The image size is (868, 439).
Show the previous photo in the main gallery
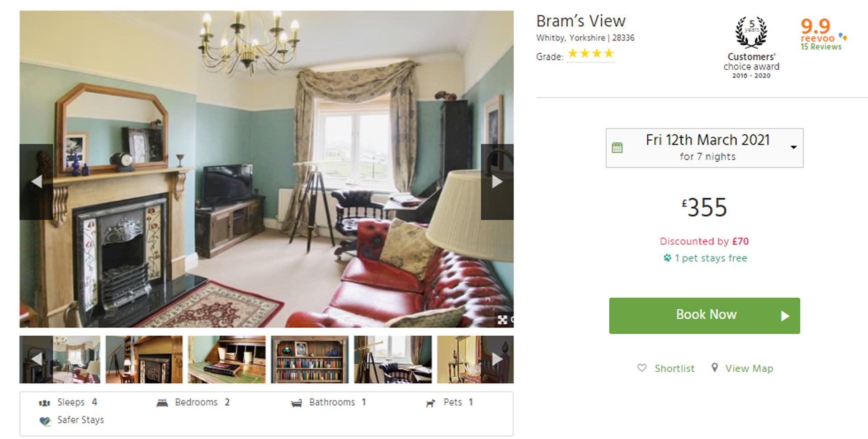(x=36, y=182)
